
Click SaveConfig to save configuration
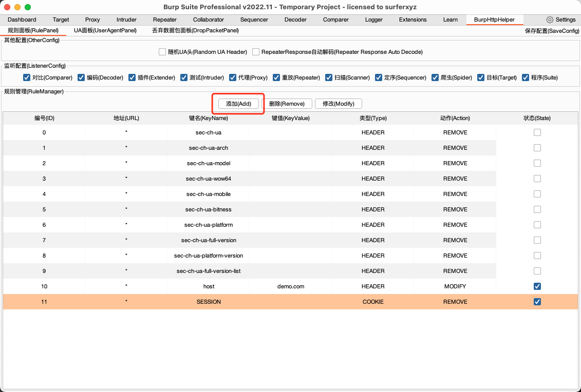(552, 31)
